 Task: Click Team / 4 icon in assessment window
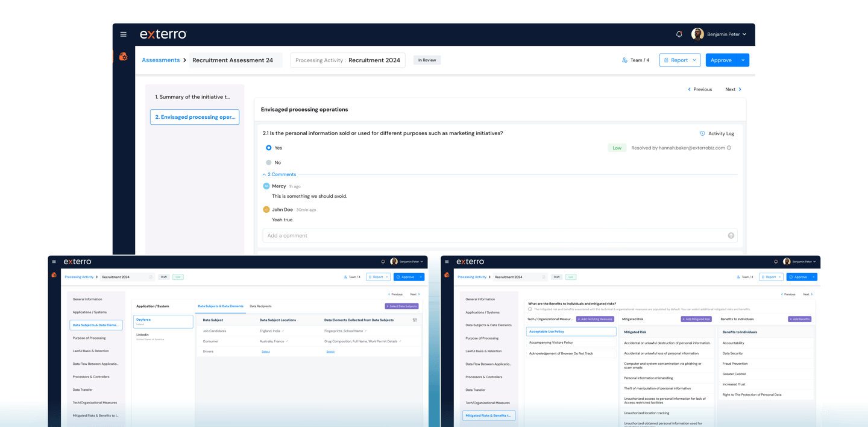[624, 60]
